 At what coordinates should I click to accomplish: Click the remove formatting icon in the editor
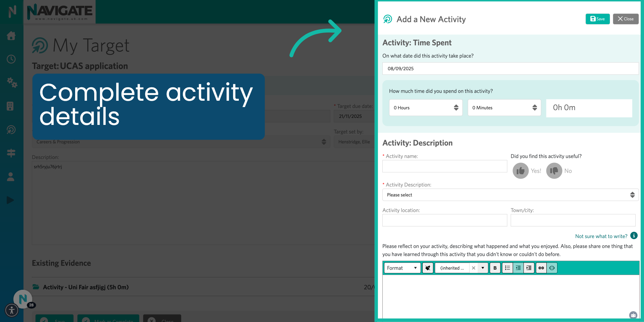click(428, 268)
